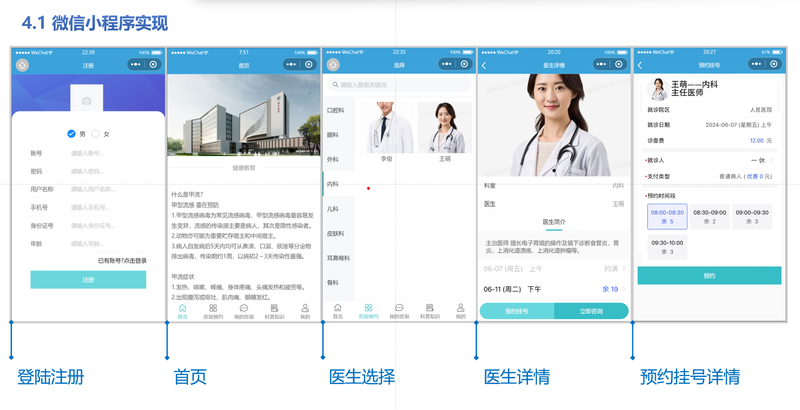Open doctor 李俊 photo card
This screenshot has height=410, width=800.
click(386, 127)
